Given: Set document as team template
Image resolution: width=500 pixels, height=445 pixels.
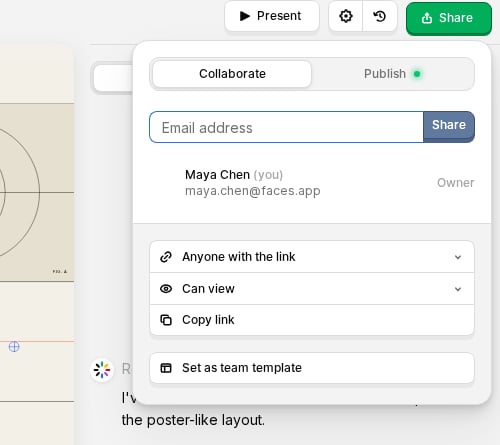Looking at the screenshot, I should pyautogui.click(x=312, y=368).
